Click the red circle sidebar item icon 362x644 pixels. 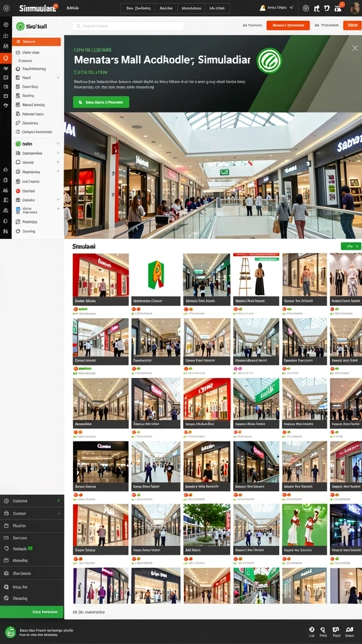(18, 191)
